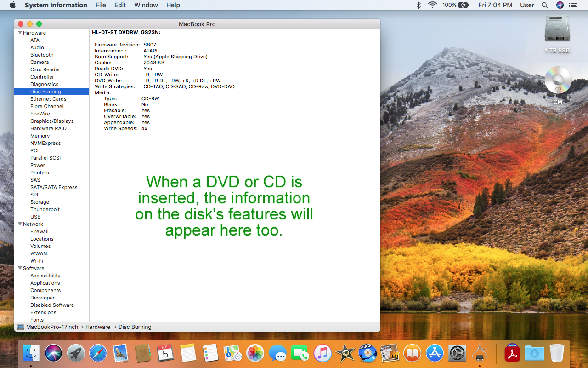The image size is (588, 368).
Task: Select ATA in Hardware list
Action: pyautogui.click(x=35, y=40)
